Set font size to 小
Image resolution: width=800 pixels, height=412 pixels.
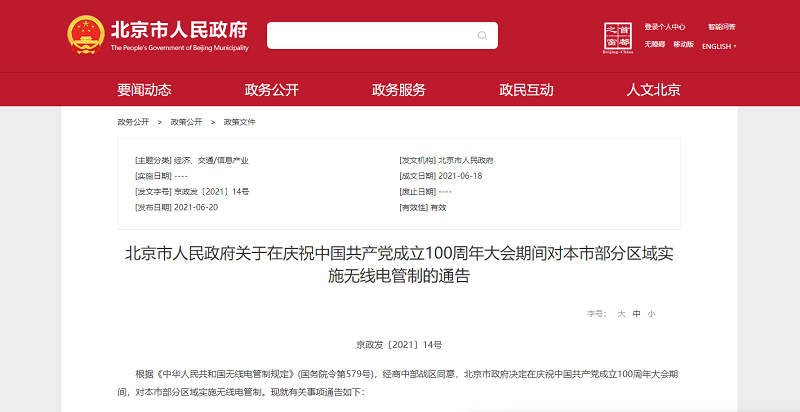[651, 314]
